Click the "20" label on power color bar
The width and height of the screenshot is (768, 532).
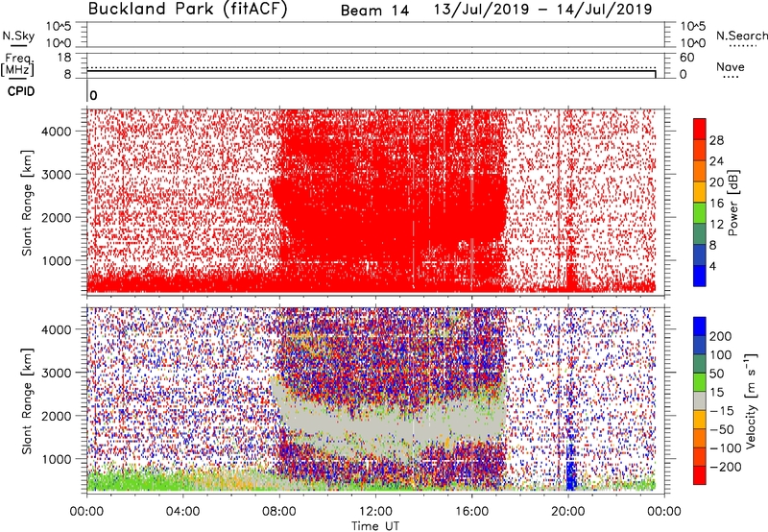(716, 182)
